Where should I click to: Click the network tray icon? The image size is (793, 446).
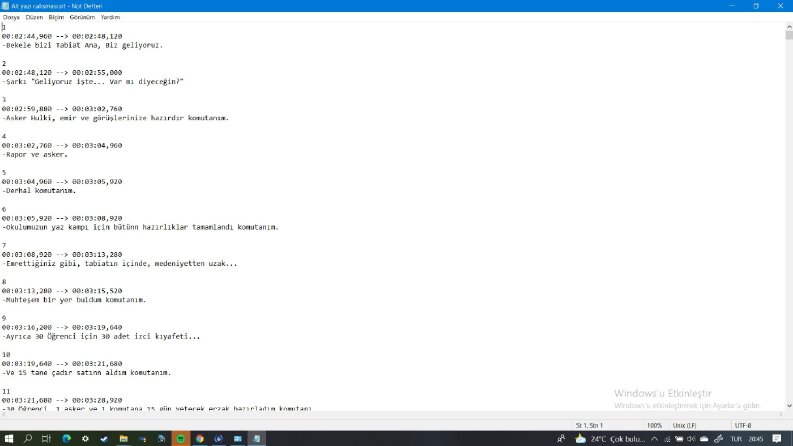point(667,439)
